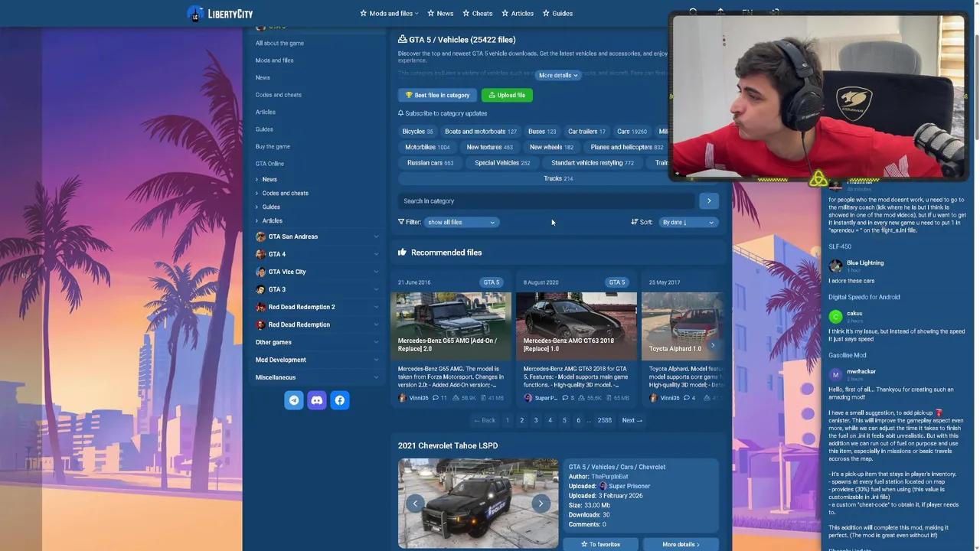Expand the Miscellaneous section
This screenshot has height=551, width=980.
click(x=376, y=377)
